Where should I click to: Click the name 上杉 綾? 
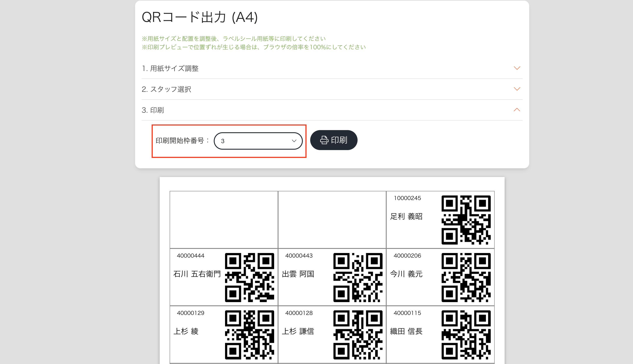pyautogui.click(x=186, y=331)
